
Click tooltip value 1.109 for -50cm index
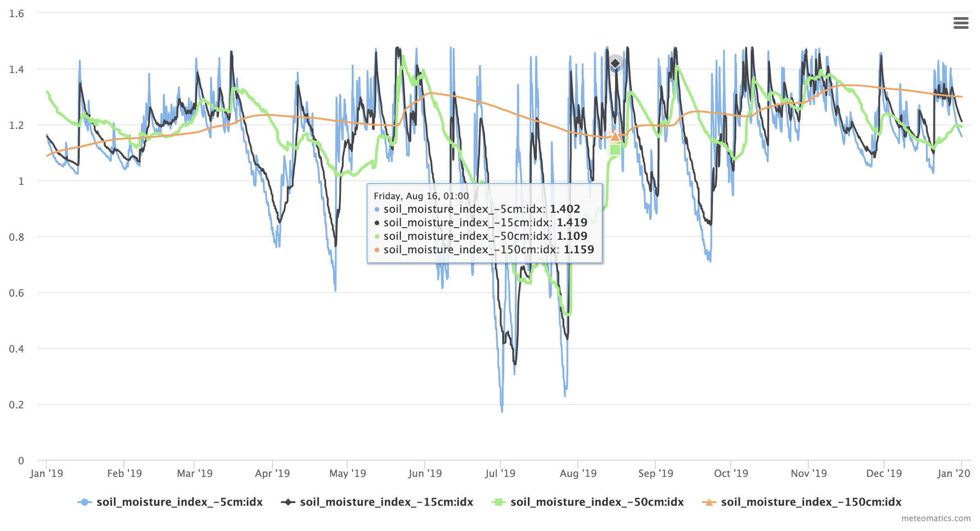(572, 236)
